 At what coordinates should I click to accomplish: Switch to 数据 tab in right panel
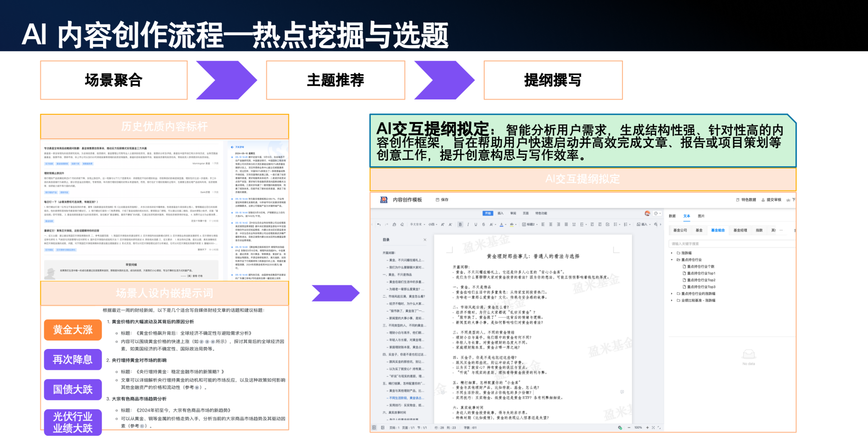coord(672,216)
